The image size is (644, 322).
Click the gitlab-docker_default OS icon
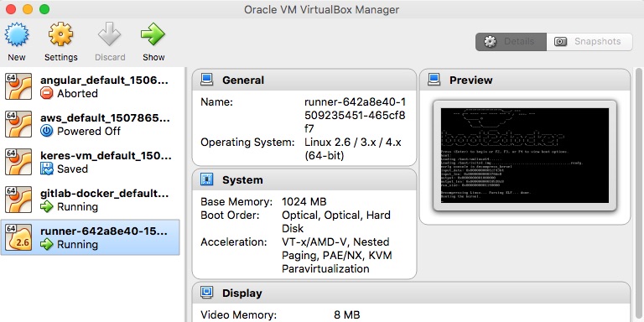coord(18,200)
